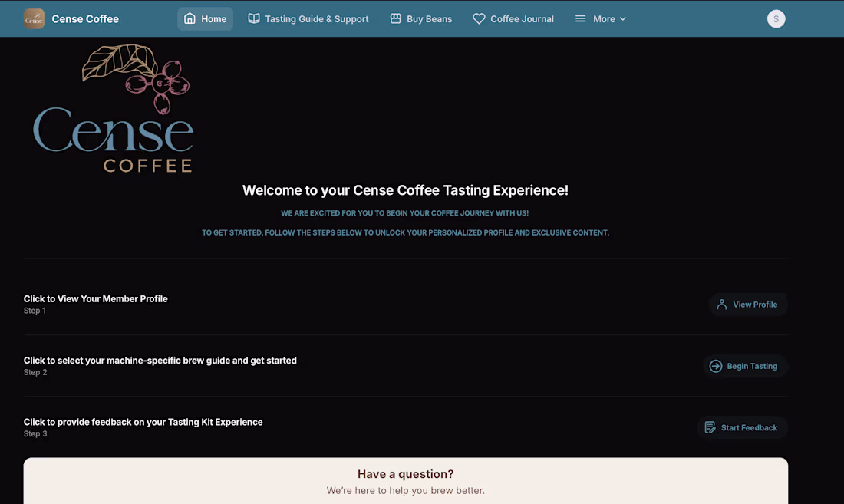Click the home icon in the navigation bar
Screen dimensions: 844x504
(188, 18)
